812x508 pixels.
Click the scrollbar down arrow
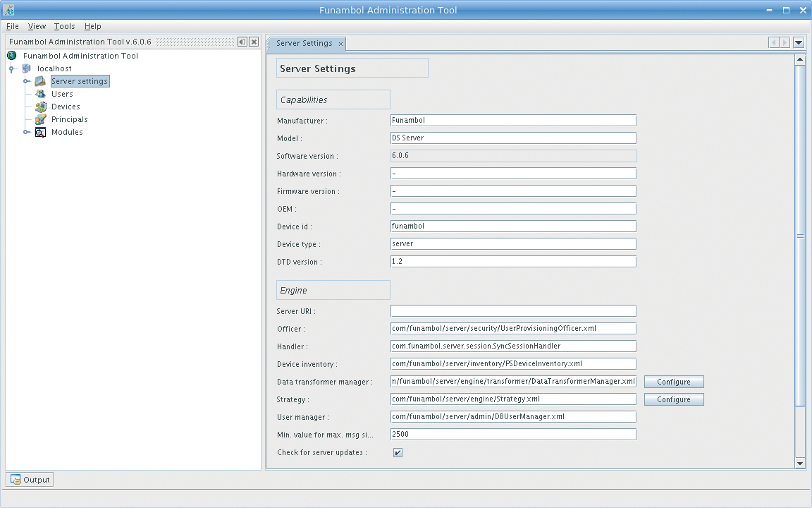(799, 464)
